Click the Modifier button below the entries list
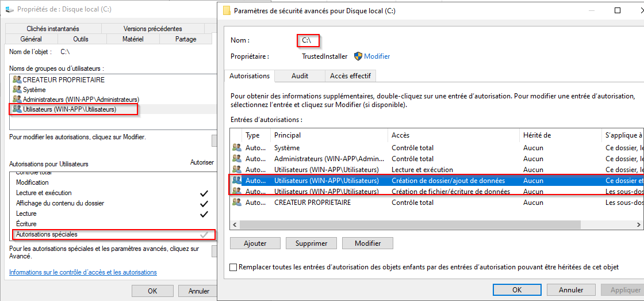The width and height of the screenshot is (644, 301). [367, 243]
